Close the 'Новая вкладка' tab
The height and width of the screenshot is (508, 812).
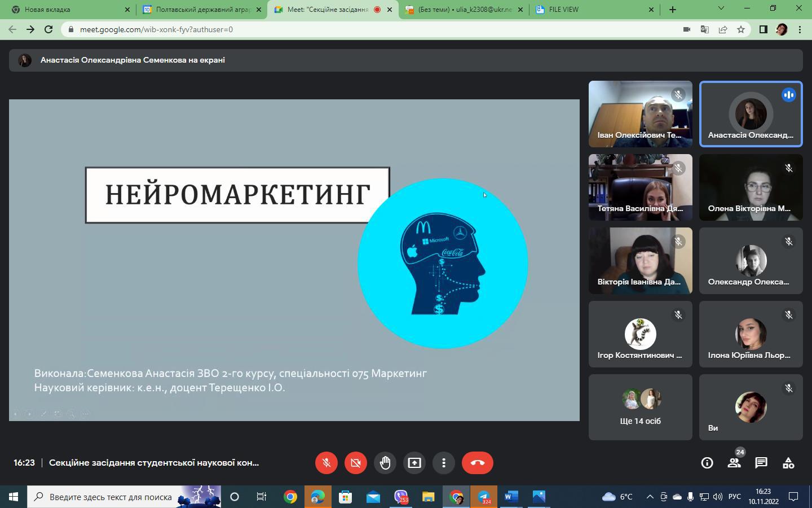127,10
